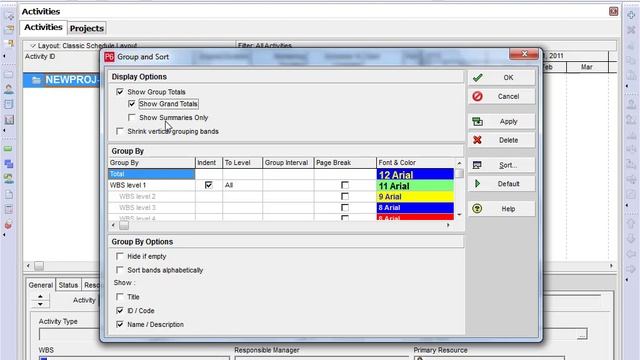Screen dimensions: 640x360
Task: Click the move left arrow on right toolbar
Action: click(x=631, y=254)
